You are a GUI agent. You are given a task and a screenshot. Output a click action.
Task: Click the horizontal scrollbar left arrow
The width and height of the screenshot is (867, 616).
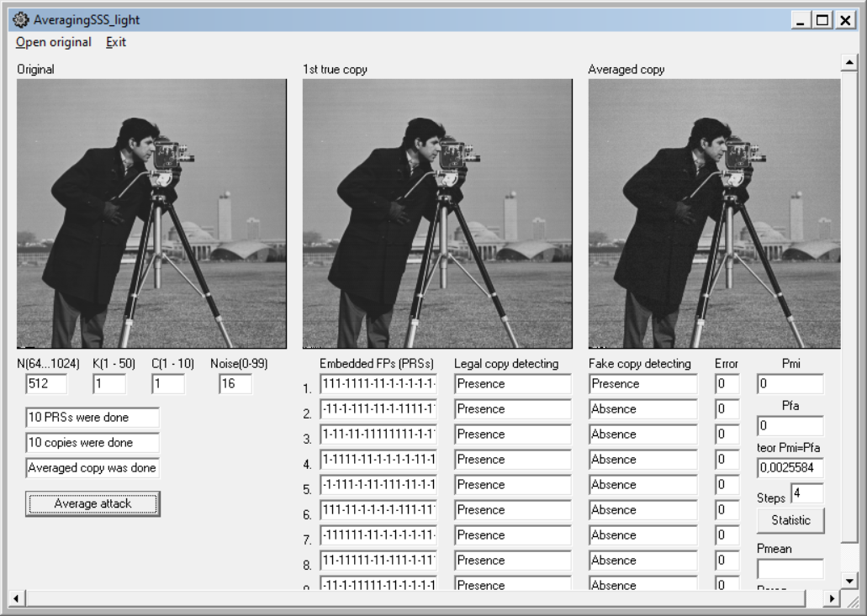pos(17,598)
